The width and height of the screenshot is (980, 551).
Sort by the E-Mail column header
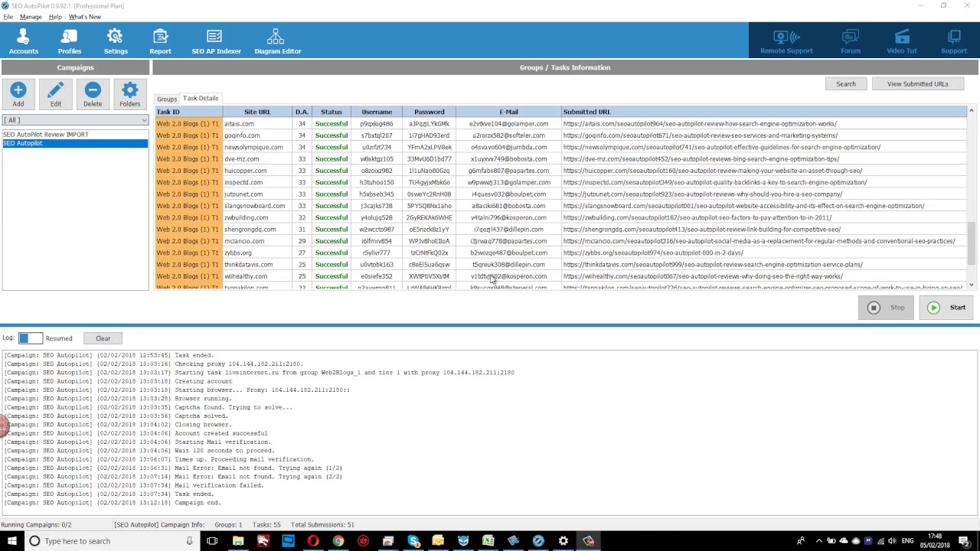coord(508,112)
